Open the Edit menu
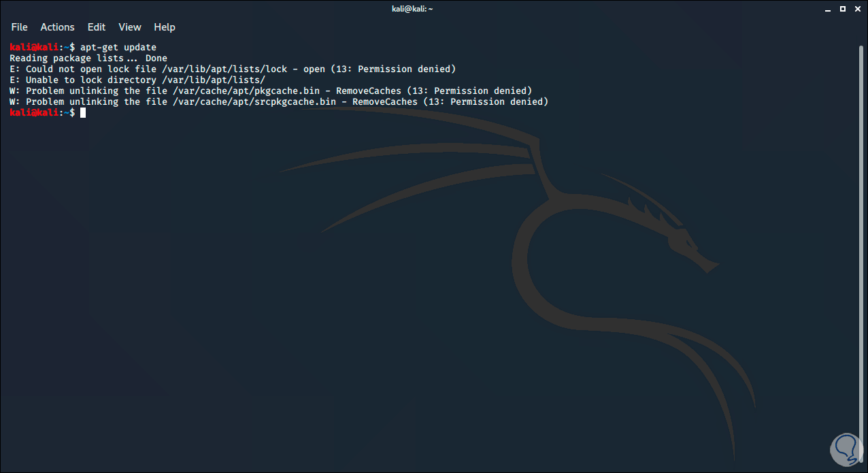Image resolution: width=868 pixels, height=473 pixels. 97,27
